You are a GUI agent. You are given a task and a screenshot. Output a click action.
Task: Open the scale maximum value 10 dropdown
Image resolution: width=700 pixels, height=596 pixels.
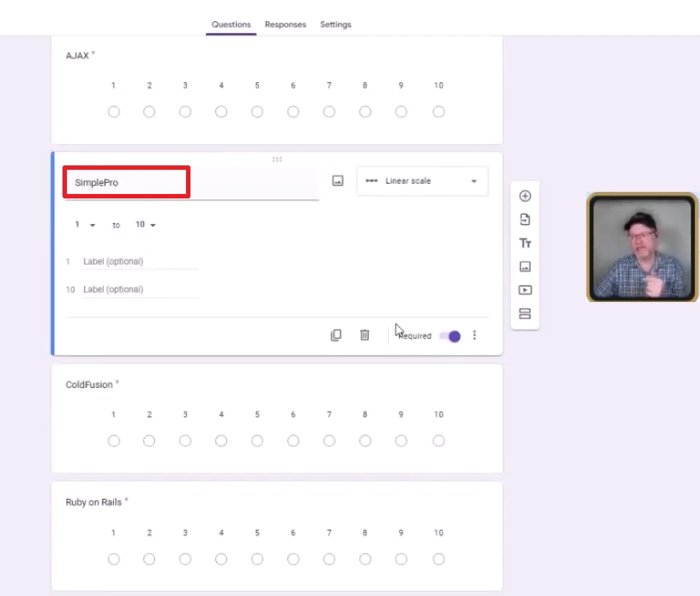[146, 224]
